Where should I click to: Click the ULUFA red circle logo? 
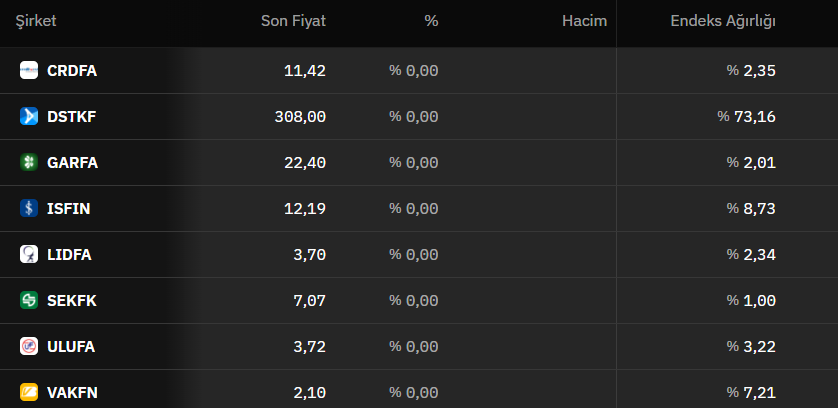tap(29, 346)
